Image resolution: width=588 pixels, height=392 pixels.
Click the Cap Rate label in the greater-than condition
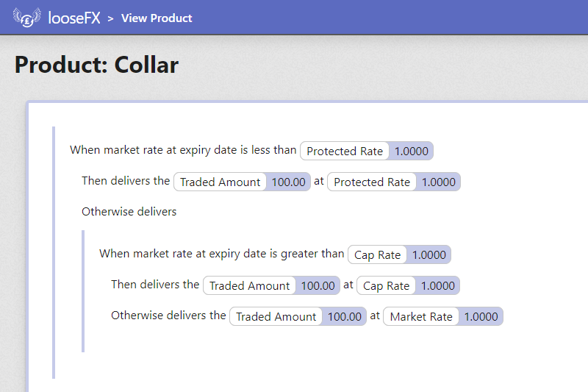pos(377,254)
